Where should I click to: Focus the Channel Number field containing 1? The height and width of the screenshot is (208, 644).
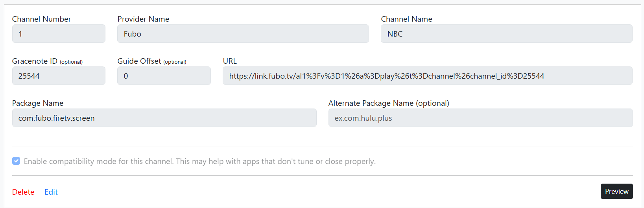(x=59, y=34)
